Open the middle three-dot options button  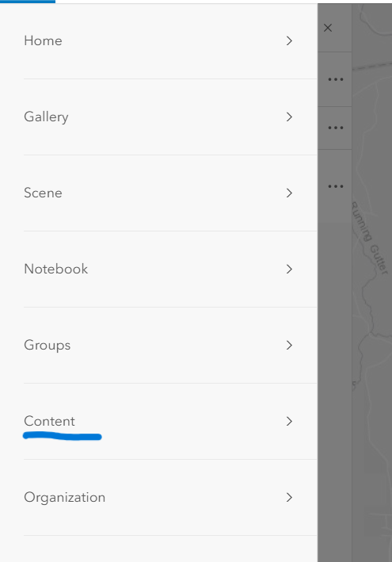[336, 128]
